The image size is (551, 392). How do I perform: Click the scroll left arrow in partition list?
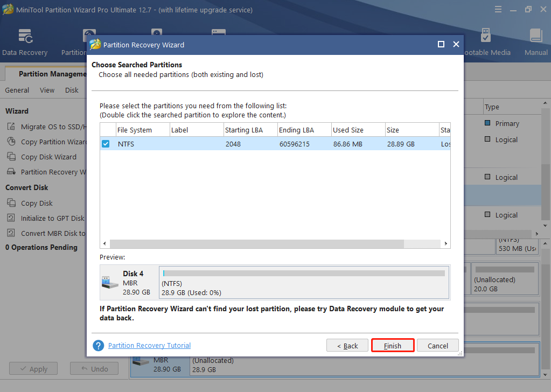[x=104, y=244]
